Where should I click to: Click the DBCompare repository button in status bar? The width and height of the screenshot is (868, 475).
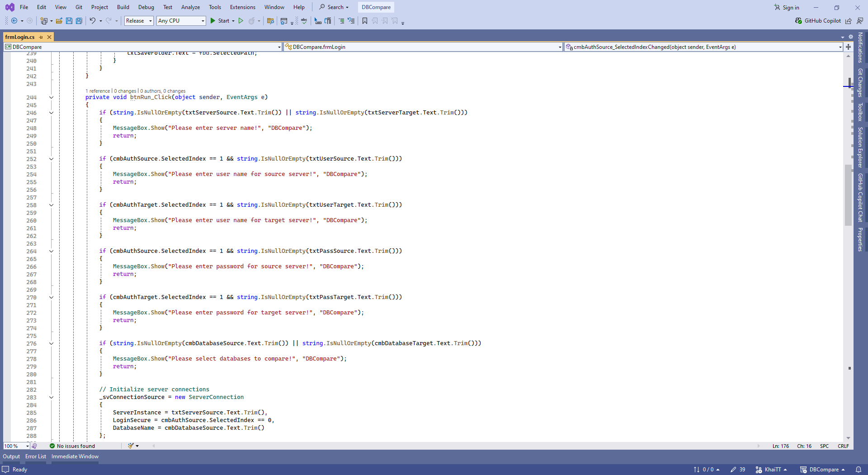tap(822, 470)
